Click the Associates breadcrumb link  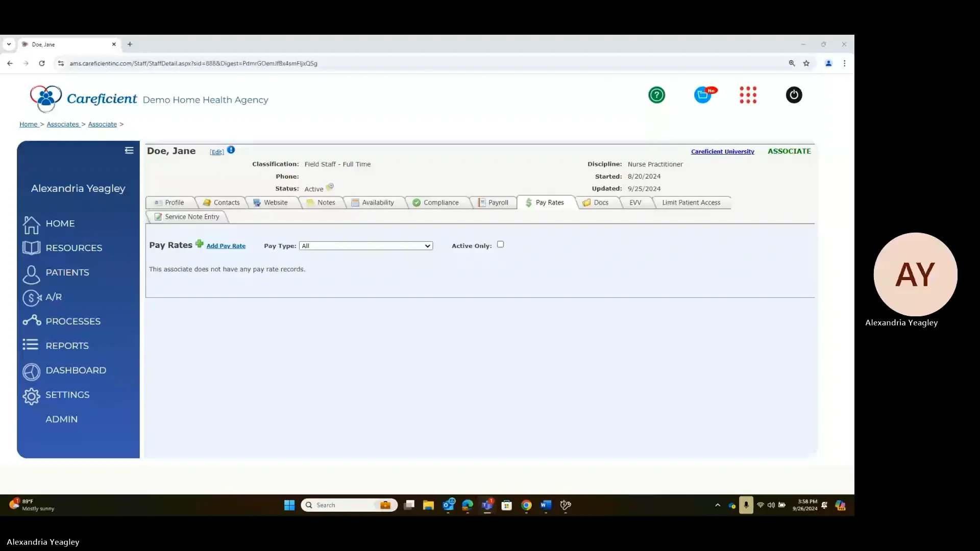click(x=63, y=124)
